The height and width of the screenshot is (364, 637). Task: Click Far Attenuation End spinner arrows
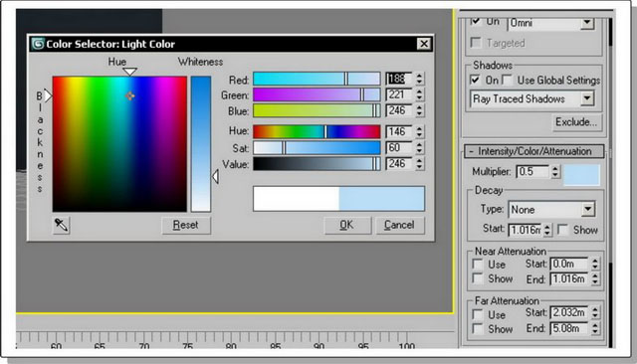[x=595, y=328]
